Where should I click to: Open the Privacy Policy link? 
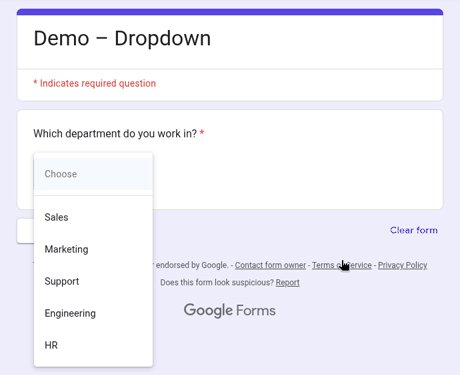402,265
